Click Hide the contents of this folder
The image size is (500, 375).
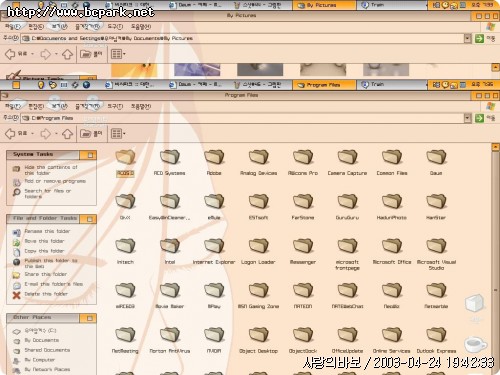click(51, 170)
